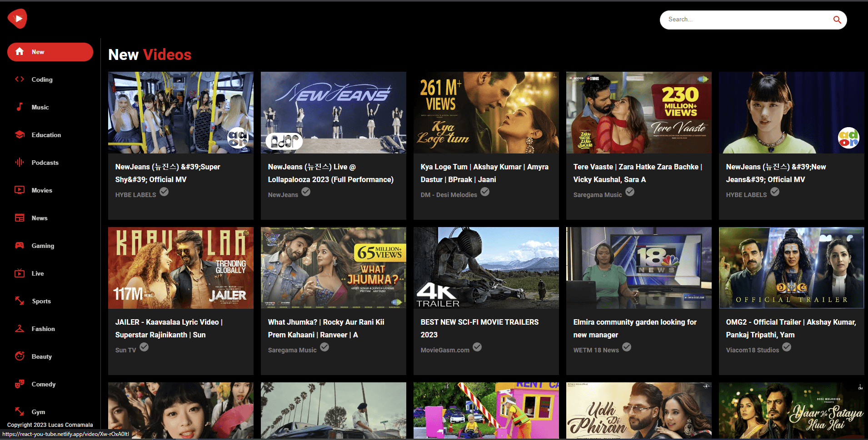Open the Podcasts category

[x=45, y=163]
